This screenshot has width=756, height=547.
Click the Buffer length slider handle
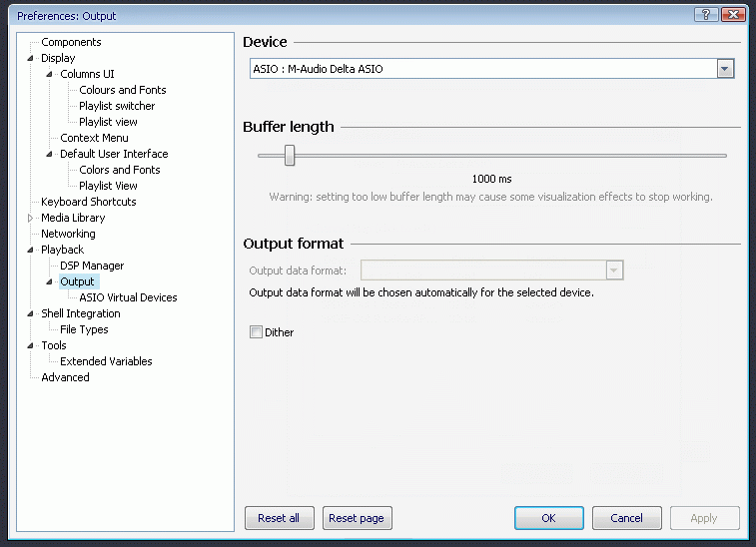[x=290, y=155]
